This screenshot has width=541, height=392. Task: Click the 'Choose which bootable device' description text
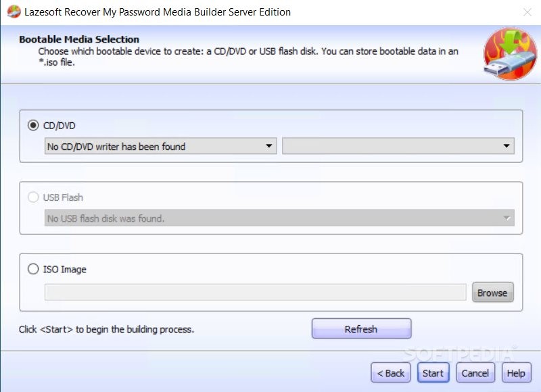(248, 57)
